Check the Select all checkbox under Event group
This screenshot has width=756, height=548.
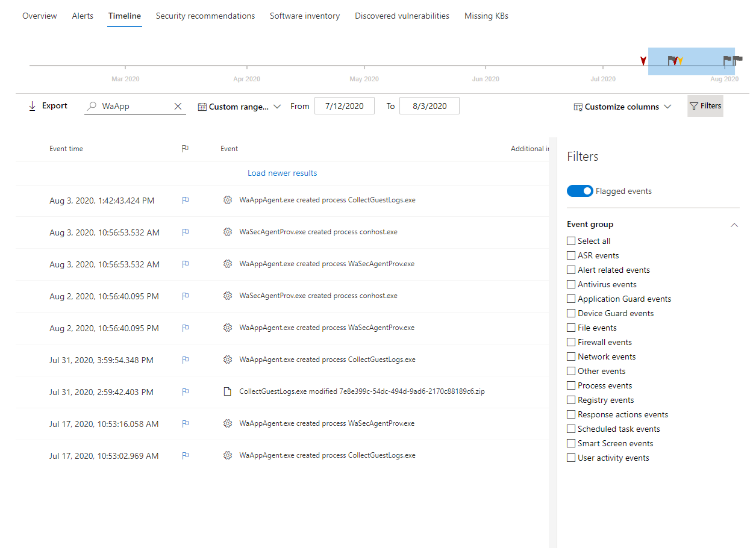point(571,240)
